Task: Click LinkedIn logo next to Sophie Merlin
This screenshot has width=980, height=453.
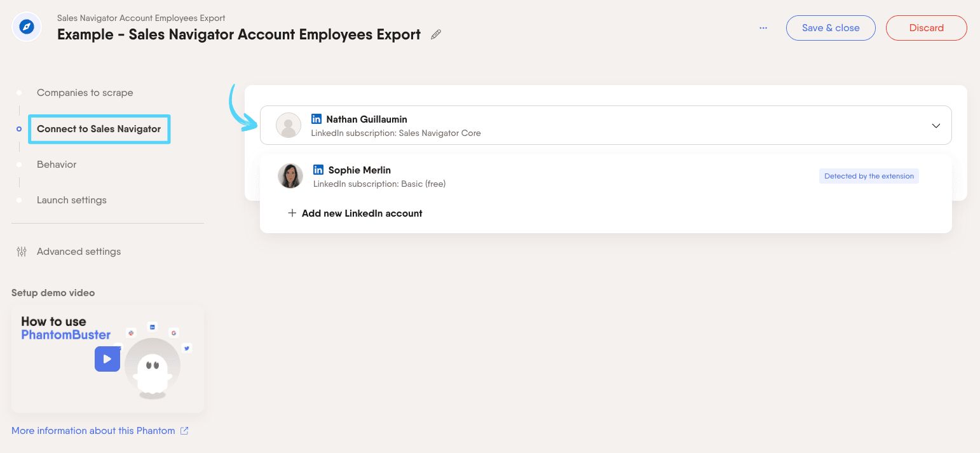Action: pyautogui.click(x=318, y=170)
